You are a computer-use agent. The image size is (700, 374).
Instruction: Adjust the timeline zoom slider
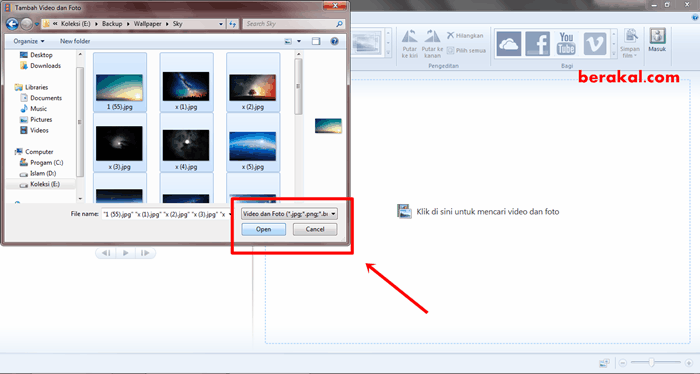click(x=652, y=362)
